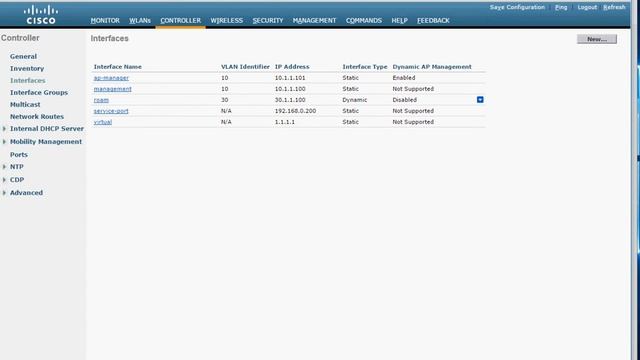Viewport: 640px width, 360px height.
Task: Click the Enabled status for ap-manager
Action: point(404,78)
